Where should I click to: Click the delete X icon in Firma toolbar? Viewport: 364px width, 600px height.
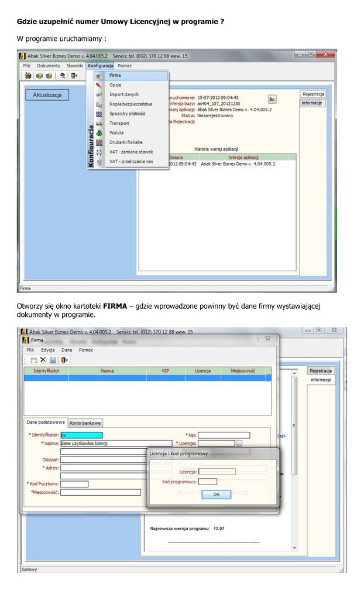click(43, 360)
